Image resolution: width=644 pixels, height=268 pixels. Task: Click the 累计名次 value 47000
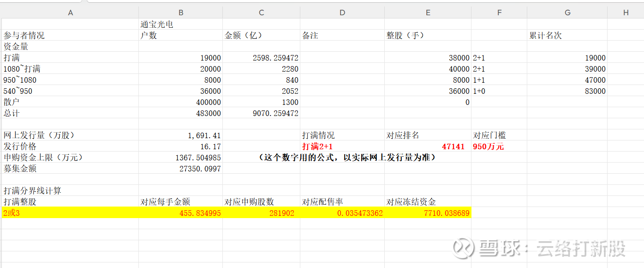[x=567, y=79]
